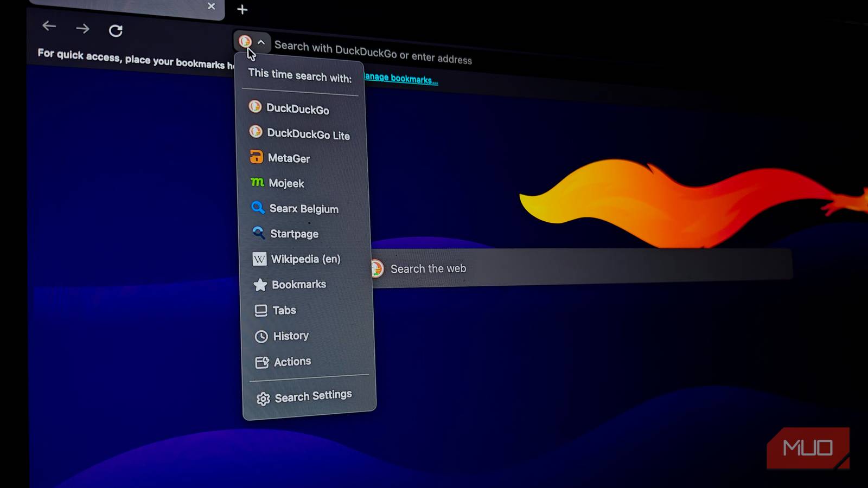
Task: Click the Tabs icon in the list
Action: click(x=261, y=310)
